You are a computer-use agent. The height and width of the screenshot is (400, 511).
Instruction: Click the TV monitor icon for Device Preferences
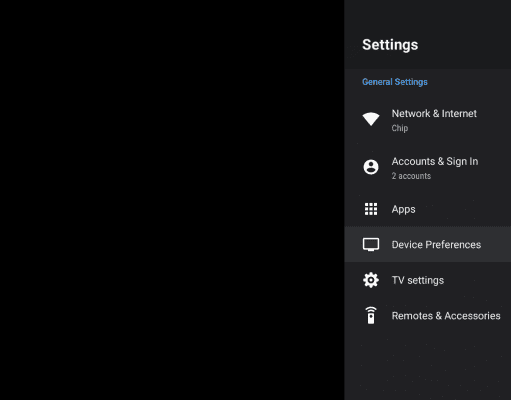tap(371, 245)
